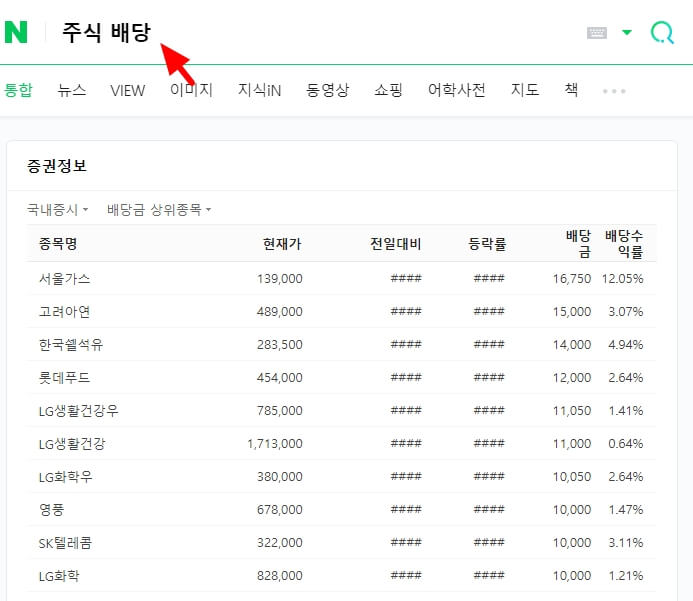
Task: Click the 3.11% dividend yield
Action: coord(625,543)
